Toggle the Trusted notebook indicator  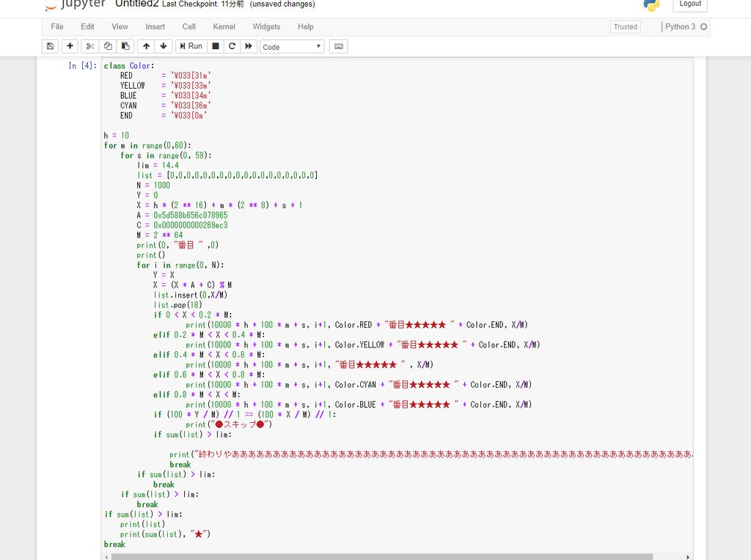coord(626,27)
